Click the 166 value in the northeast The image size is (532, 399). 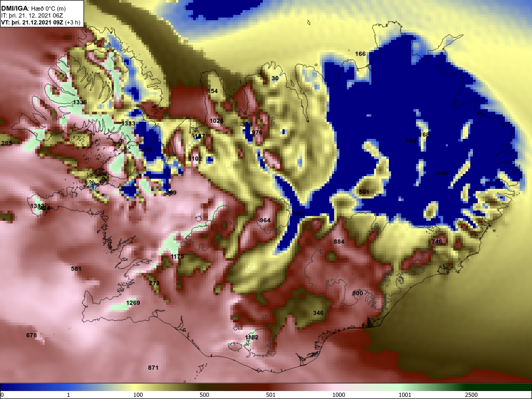pyautogui.click(x=360, y=54)
